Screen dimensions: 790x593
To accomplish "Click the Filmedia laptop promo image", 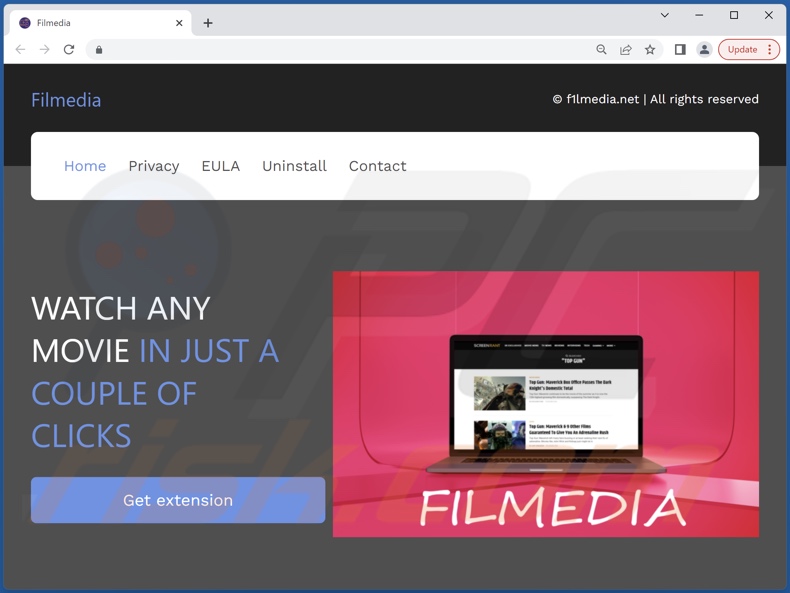I will click(x=545, y=404).
